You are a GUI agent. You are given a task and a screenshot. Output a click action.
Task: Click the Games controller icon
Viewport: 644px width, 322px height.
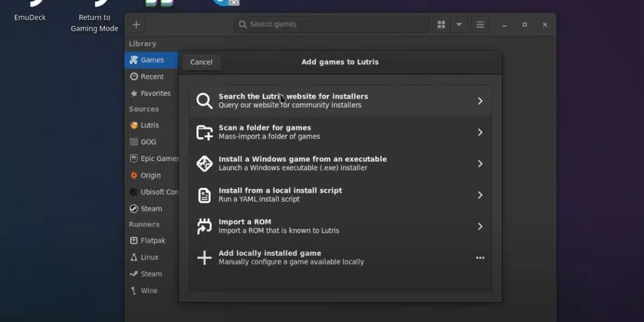[134, 60]
